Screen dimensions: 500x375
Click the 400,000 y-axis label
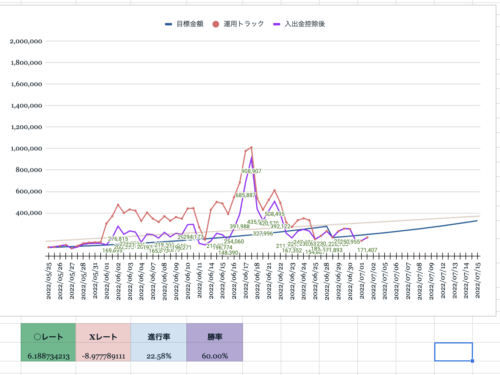(x=29, y=213)
